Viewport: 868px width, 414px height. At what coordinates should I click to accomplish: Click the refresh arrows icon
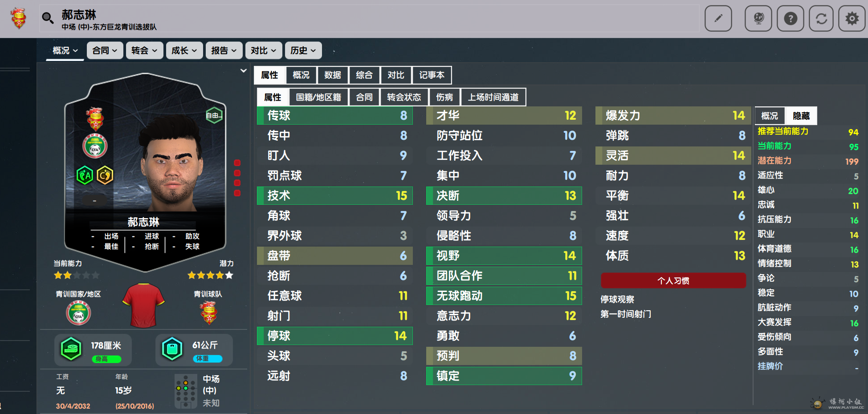coord(821,19)
